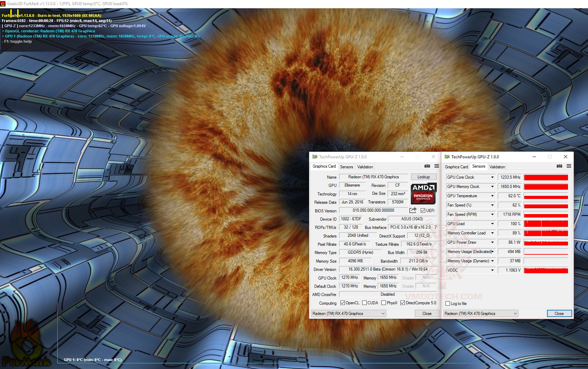This screenshot has width=588, height=369.
Task: Take screenshot with camera icon in sensors window
Action: coord(559,166)
